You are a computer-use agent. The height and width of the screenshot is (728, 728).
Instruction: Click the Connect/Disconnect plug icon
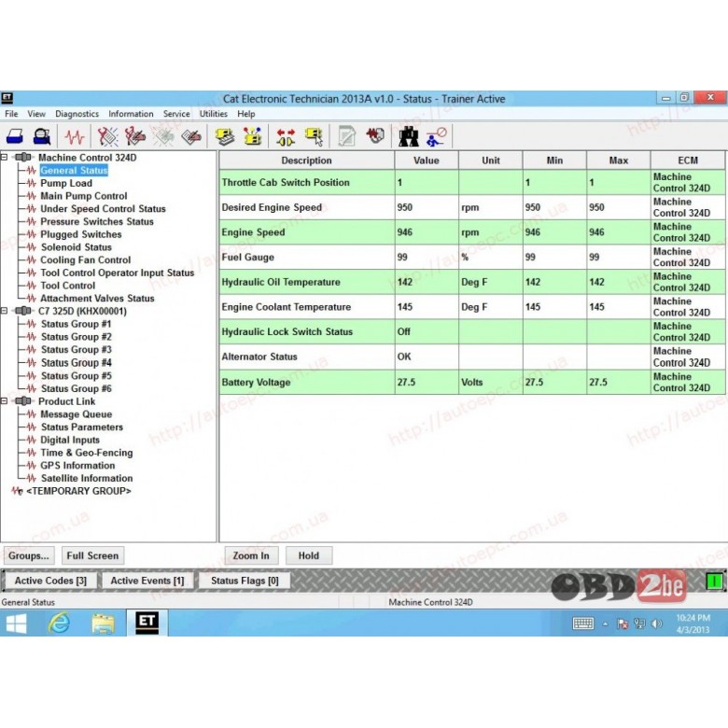(286, 136)
